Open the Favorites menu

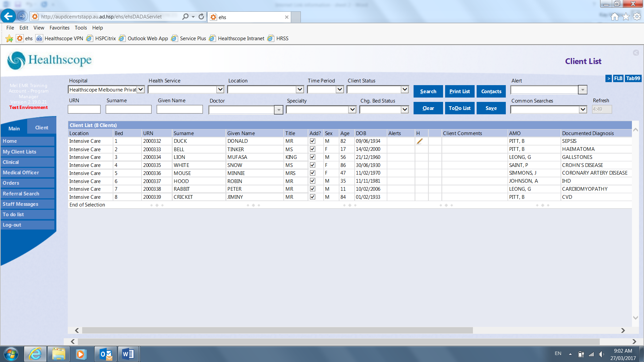[x=59, y=28]
